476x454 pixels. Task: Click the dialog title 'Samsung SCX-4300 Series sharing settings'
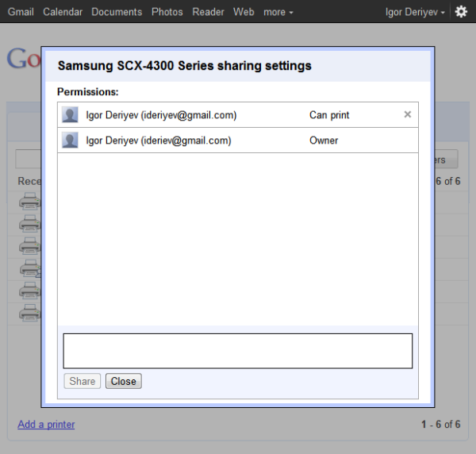tap(185, 66)
